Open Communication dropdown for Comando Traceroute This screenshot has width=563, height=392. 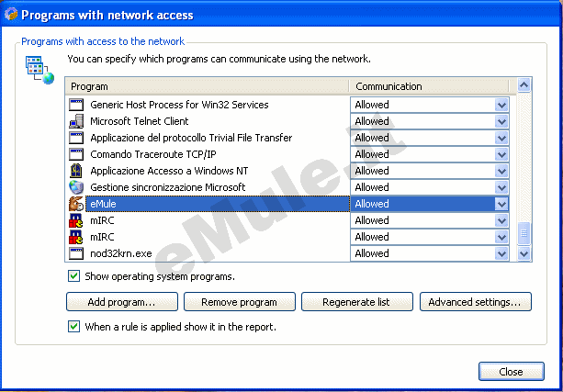point(501,154)
